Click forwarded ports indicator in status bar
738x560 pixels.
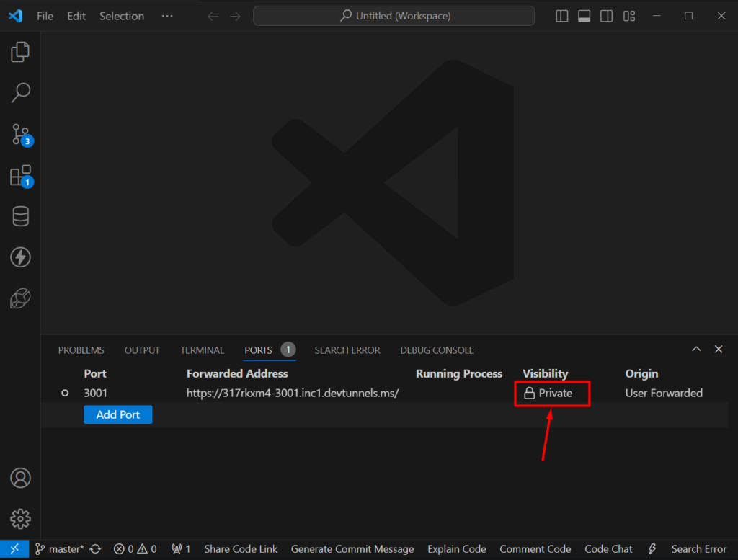click(181, 549)
